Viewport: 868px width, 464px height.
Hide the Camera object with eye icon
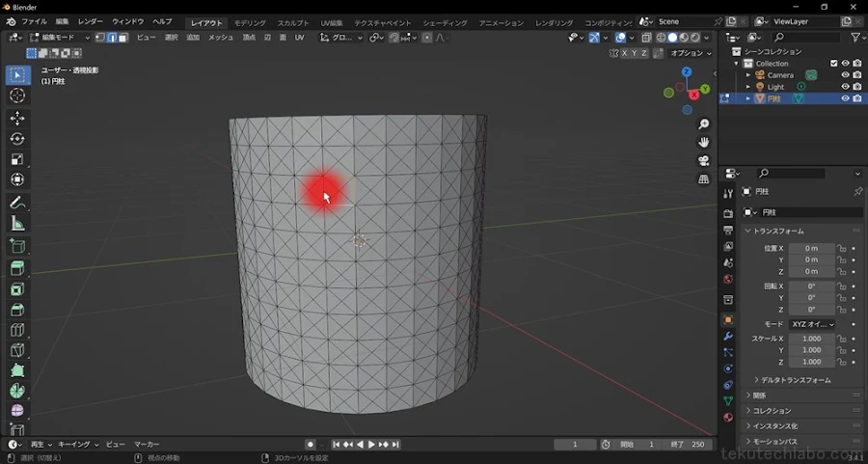[845, 74]
